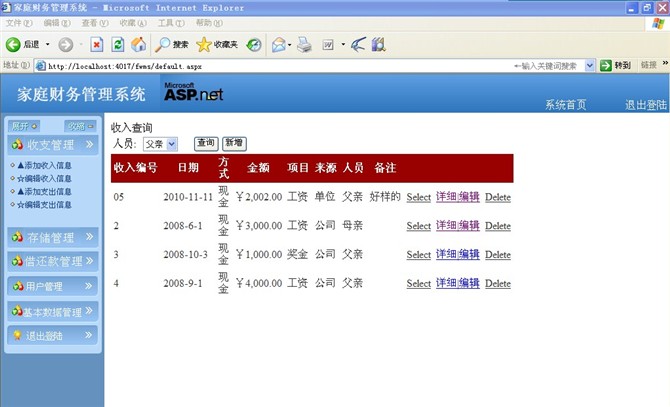Open the IE Search magnifier icon

click(x=162, y=44)
